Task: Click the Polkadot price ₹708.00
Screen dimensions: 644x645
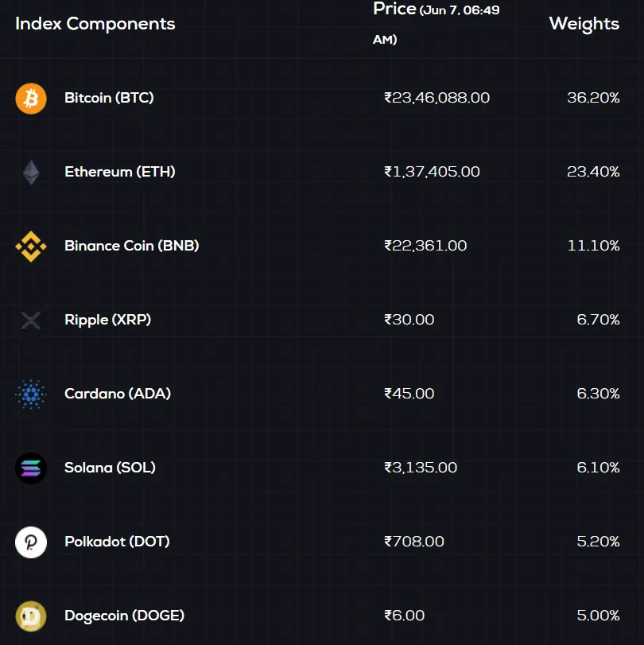Action: (413, 542)
